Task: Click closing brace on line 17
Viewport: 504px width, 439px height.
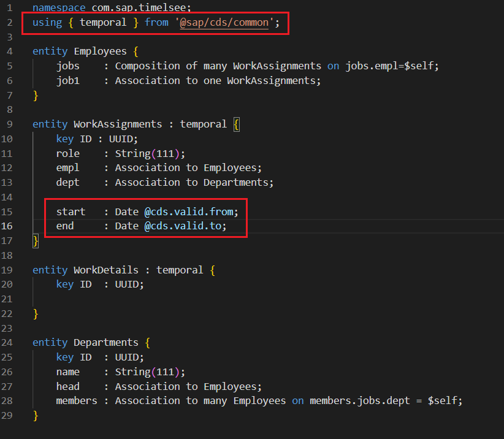Action: point(36,241)
